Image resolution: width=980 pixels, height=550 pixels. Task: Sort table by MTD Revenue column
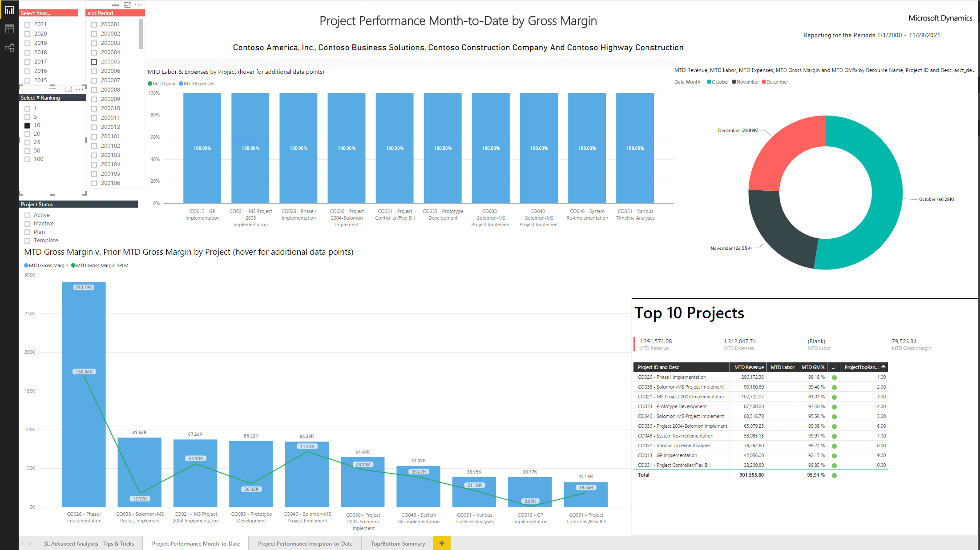click(748, 367)
